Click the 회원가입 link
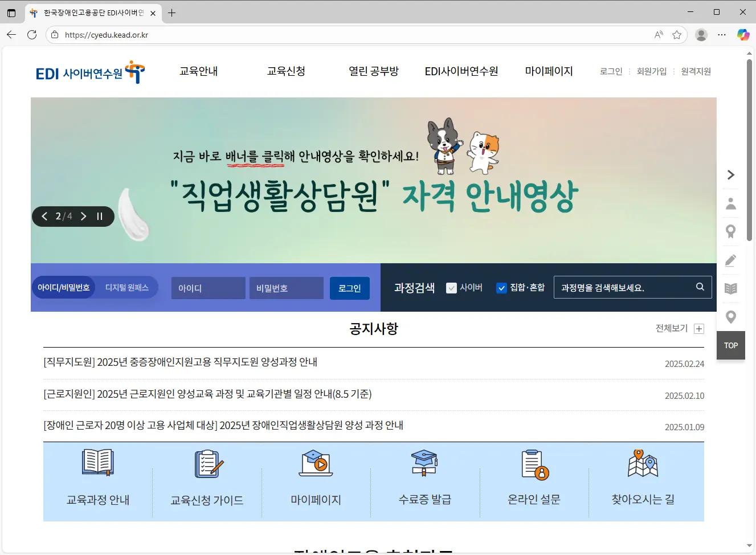The height and width of the screenshot is (555, 756). click(x=652, y=71)
